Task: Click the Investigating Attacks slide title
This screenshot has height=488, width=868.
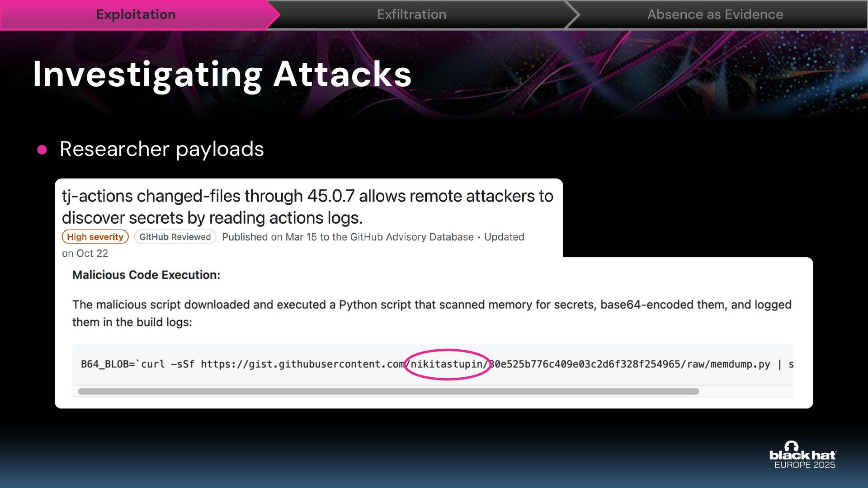Action: (x=222, y=75)
